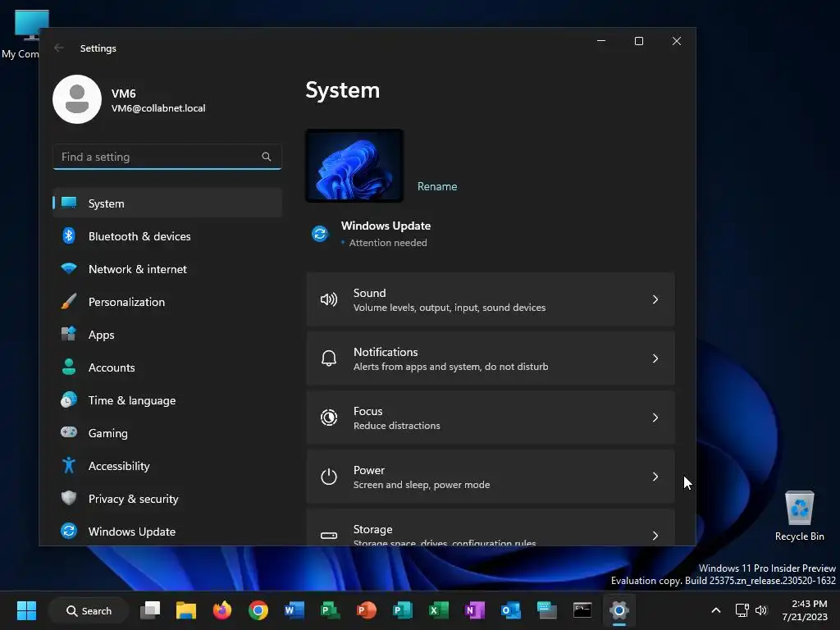This screenshot has width=840, height=630.
Task: Open the Focus settings row
Action: pyautogui.click(x=491, y=418)
